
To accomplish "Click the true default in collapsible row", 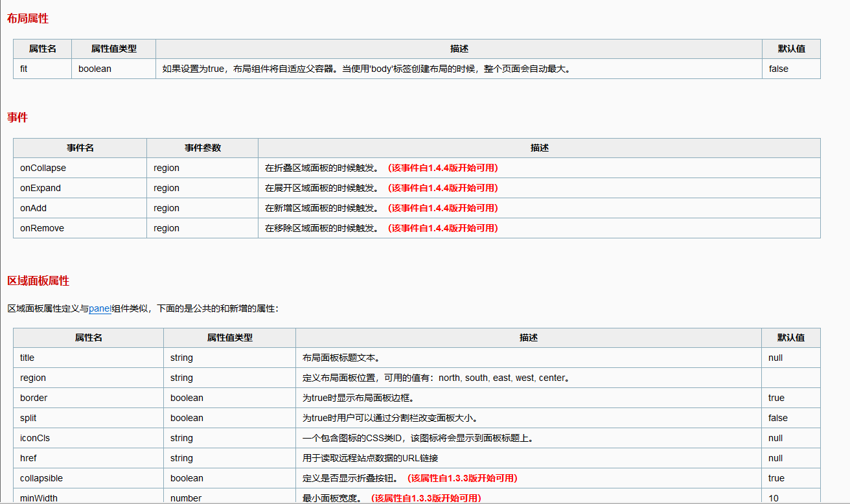I will click(776, 478).
